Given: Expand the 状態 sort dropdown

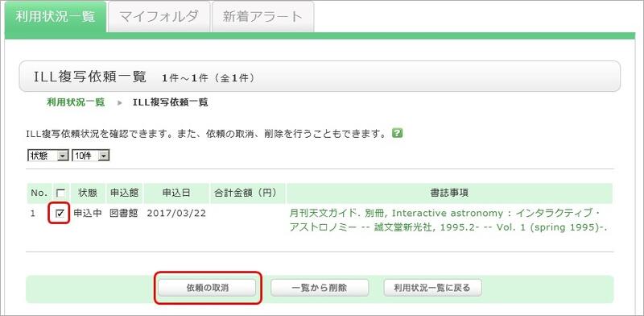Looking at the screenshot, I should coord(48,156).
